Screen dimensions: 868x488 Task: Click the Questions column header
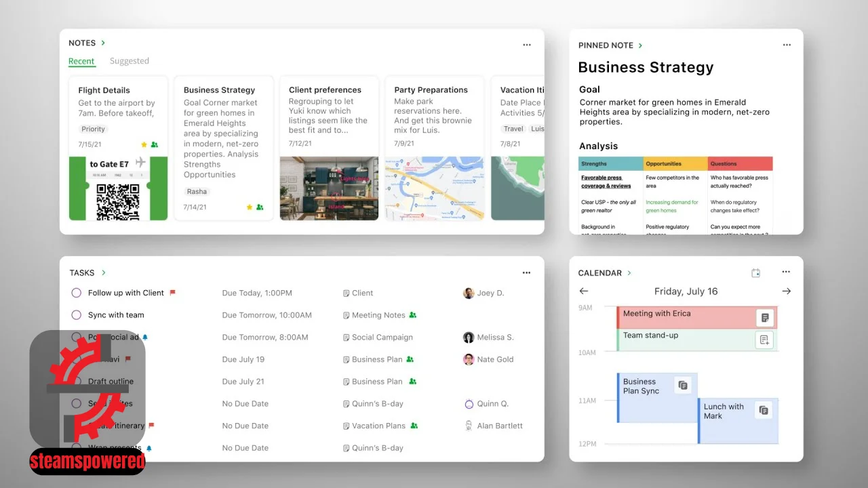click(741, 163)
